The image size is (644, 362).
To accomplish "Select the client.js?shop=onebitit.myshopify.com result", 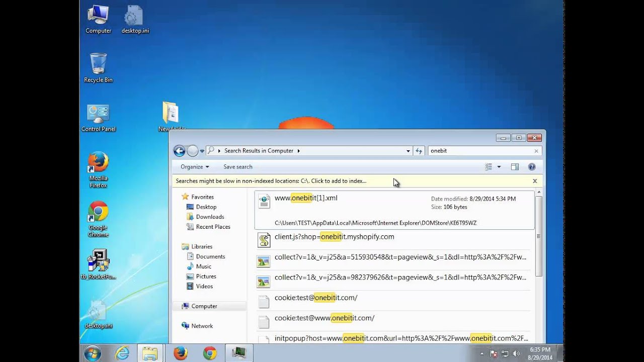I will tap(393, 240).
